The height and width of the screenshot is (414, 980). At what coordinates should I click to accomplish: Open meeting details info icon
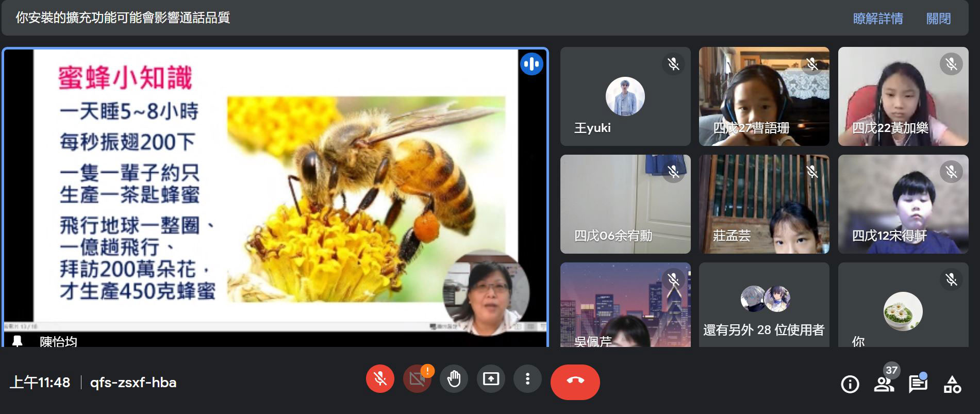click(x=850, y=384)
